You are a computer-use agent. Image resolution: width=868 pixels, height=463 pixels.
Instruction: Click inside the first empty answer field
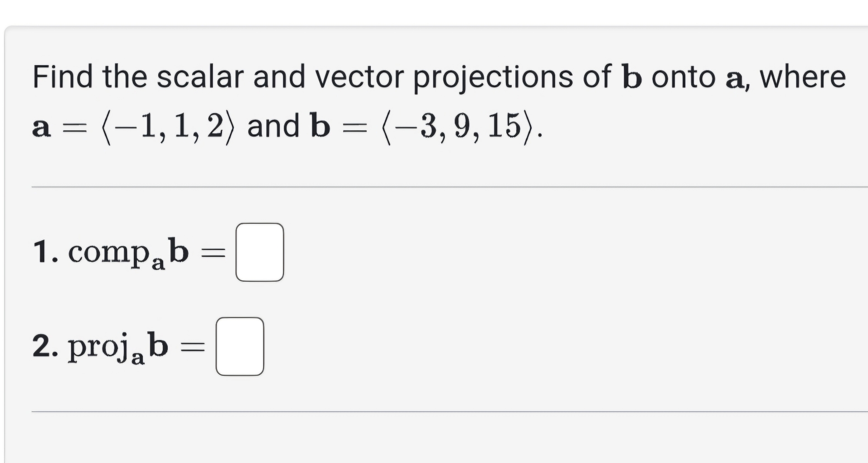[x=261, y=252]
